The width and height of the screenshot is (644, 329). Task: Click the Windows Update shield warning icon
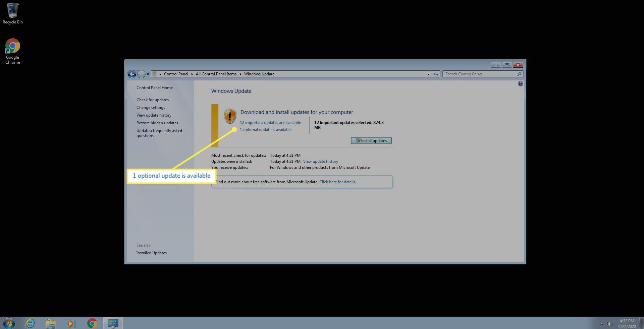pyautogui.click(x=230, y=116)
